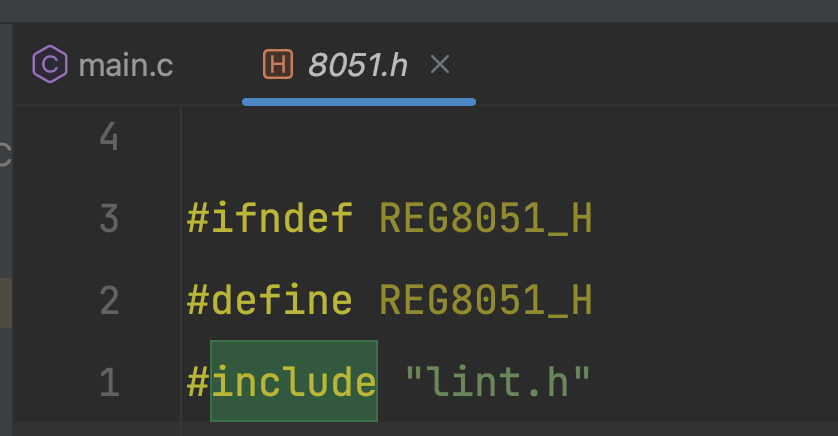Click the H header icon on 8051.h tab

click(277, 65)
